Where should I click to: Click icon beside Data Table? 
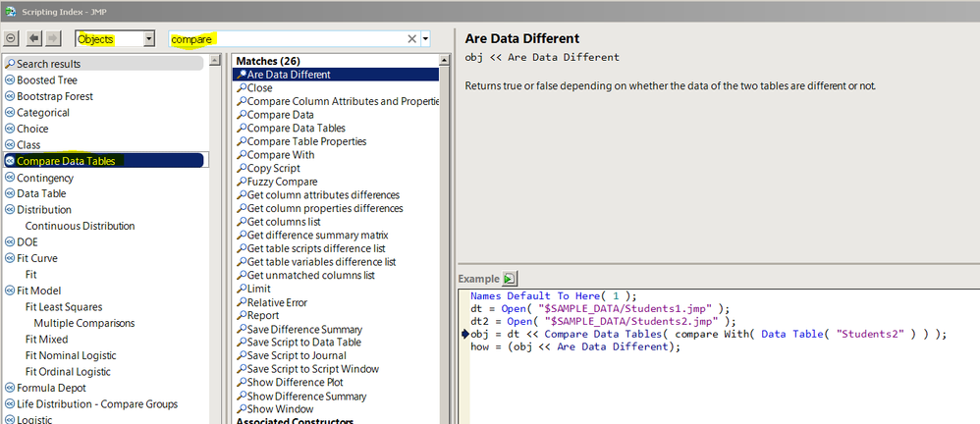pyautogui.click(x=10, y=193)
